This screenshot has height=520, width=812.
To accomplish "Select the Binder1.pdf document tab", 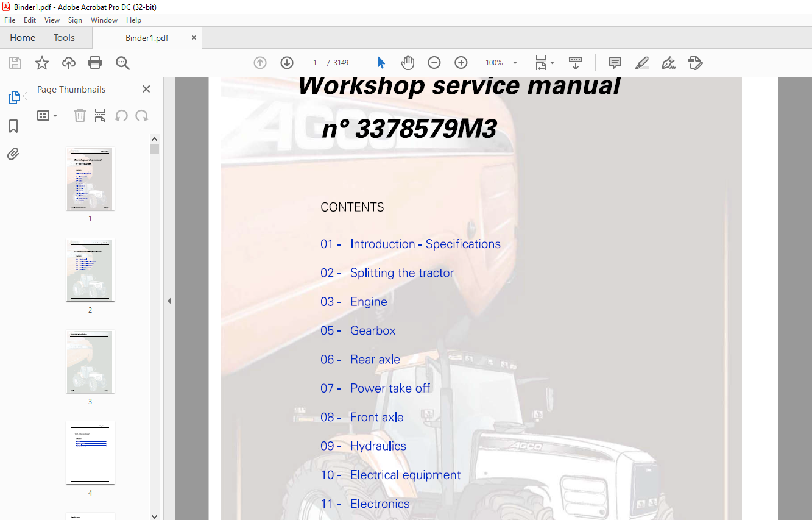I will [x=147, y=38].
